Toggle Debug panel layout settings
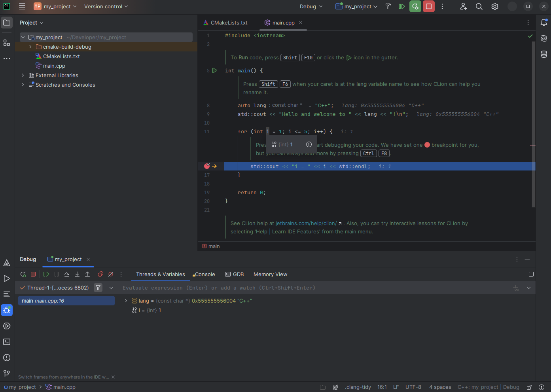The height and width of the screenshot is (392, 551). (x=531, y=274)
